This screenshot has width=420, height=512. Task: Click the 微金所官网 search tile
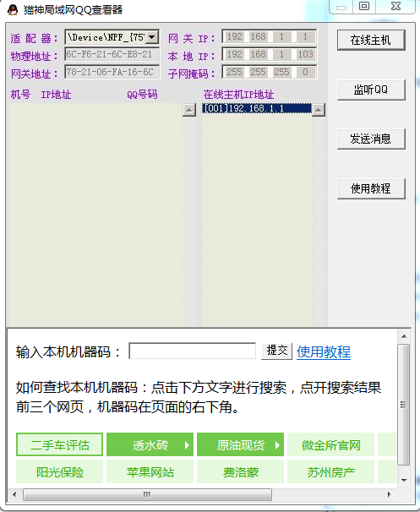point(330,444)
